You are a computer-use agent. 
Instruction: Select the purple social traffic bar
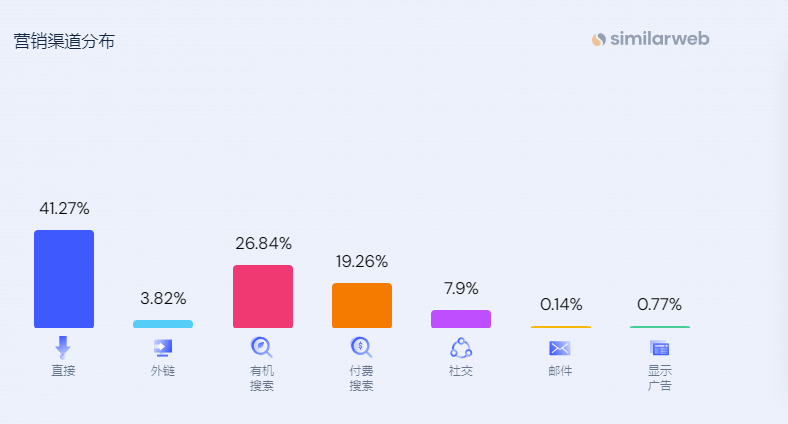(461, 319)
